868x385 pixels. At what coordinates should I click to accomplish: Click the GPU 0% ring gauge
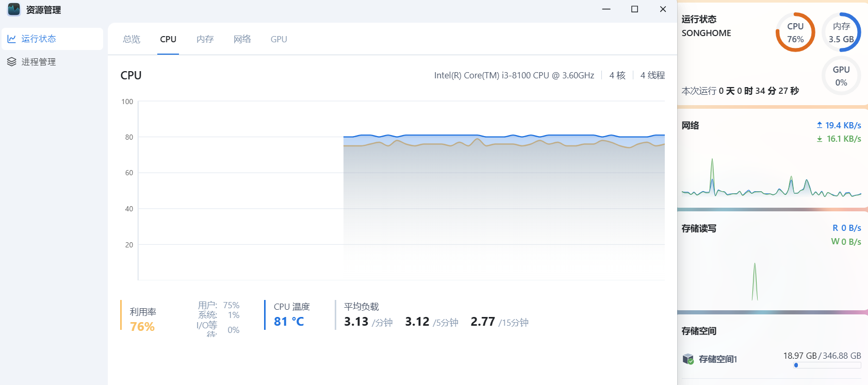point(841,76)
